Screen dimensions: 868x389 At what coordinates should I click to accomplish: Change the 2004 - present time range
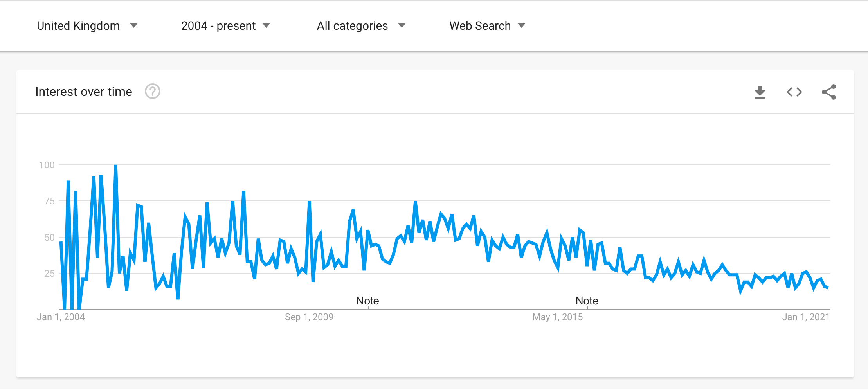tap(218, 26)
